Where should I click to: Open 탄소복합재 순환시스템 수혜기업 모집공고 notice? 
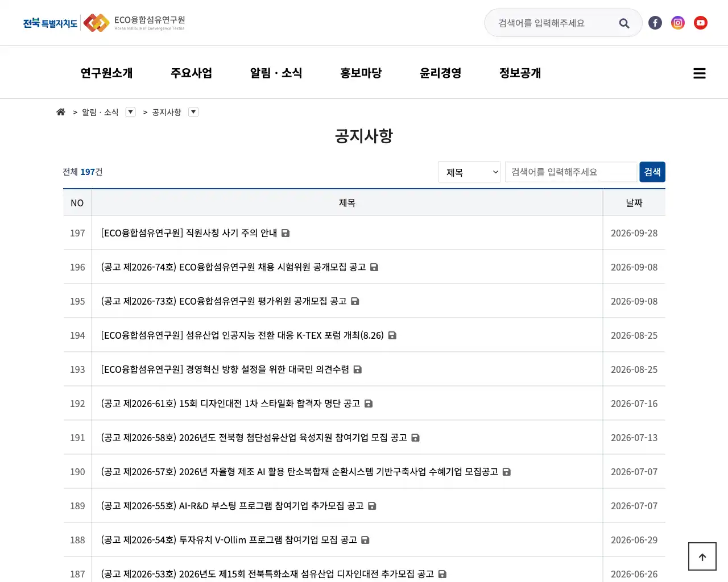(x=299, y=472)
